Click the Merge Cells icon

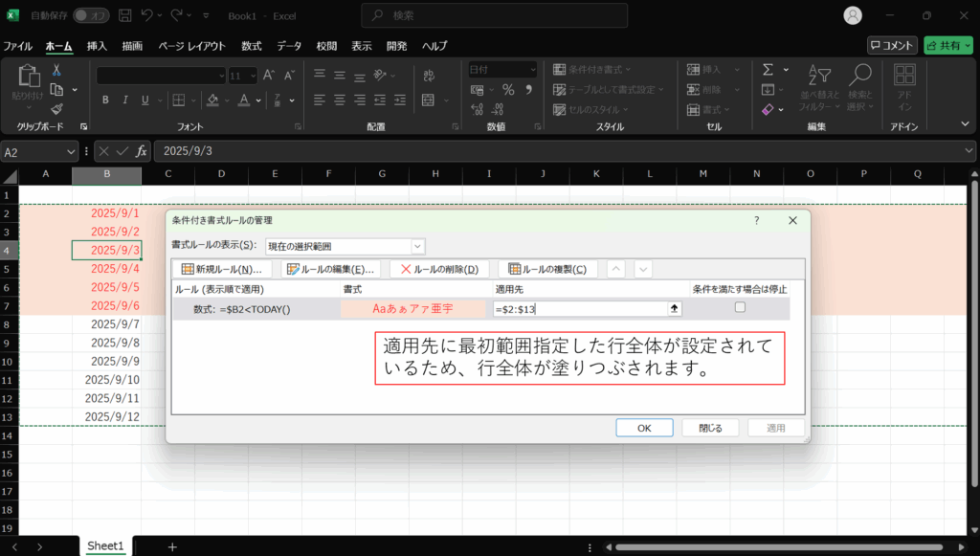click(x=429, y=100)
